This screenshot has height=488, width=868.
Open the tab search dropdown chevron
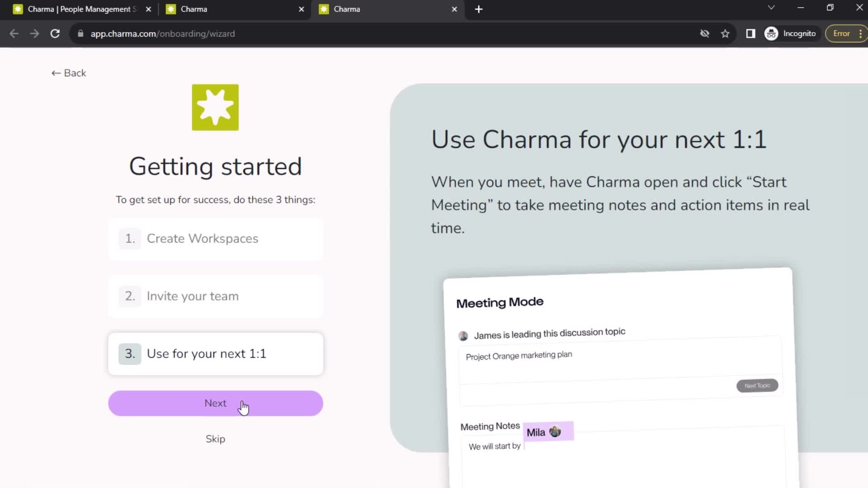pos(771,8)
